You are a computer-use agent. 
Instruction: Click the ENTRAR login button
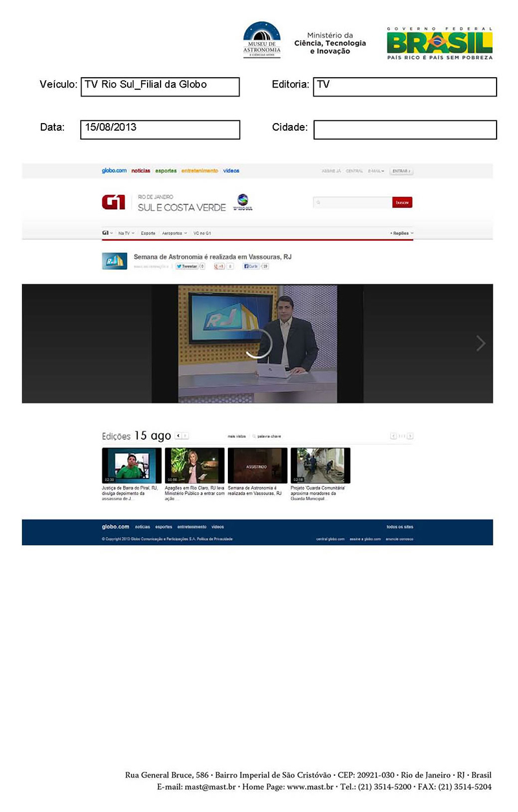(401, 171)
